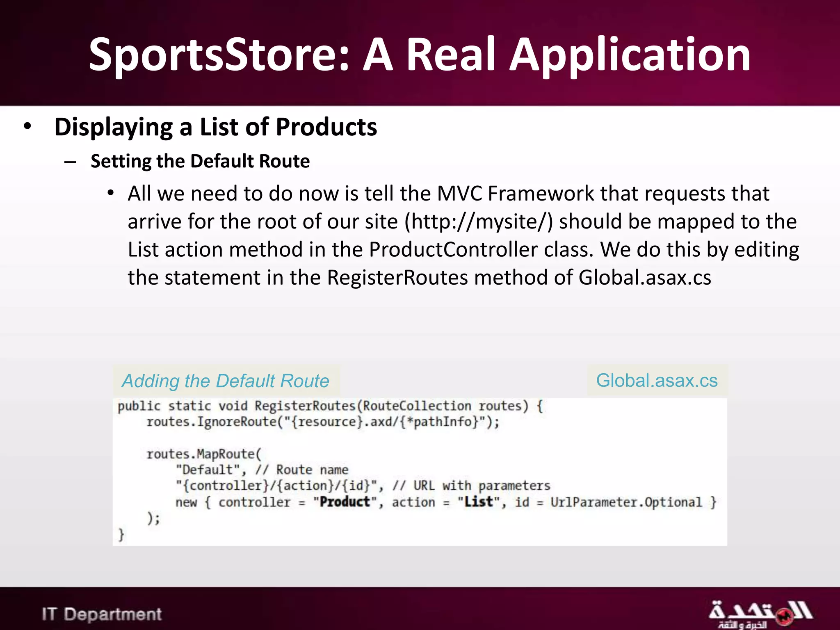Click the subheading 'Setting the Default Route'

coord(200,161)
